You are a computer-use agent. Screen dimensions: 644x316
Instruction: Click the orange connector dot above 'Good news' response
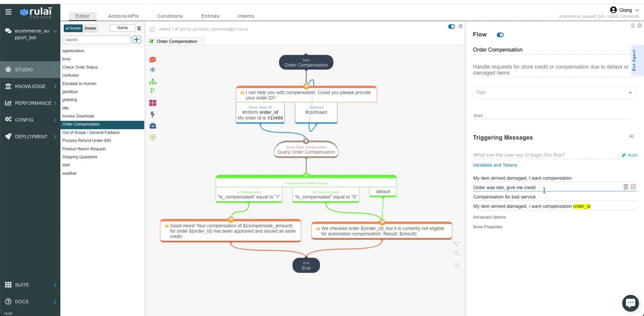pos(231,219)
